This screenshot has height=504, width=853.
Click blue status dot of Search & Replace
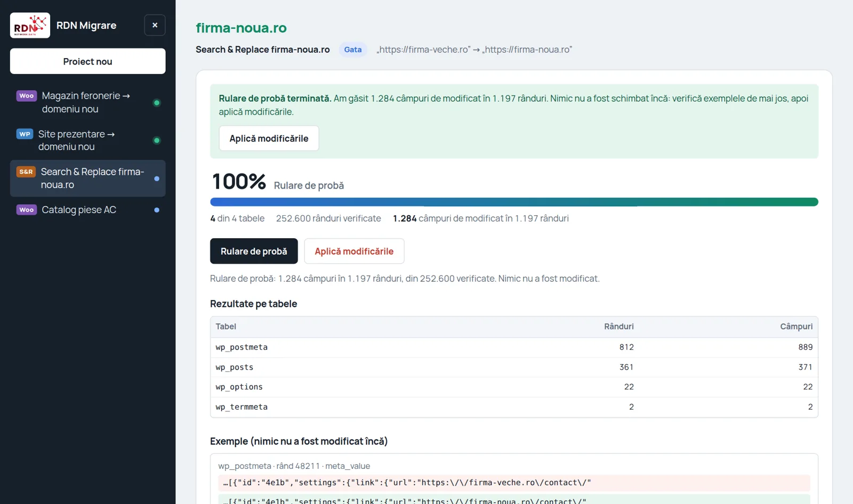157,178
